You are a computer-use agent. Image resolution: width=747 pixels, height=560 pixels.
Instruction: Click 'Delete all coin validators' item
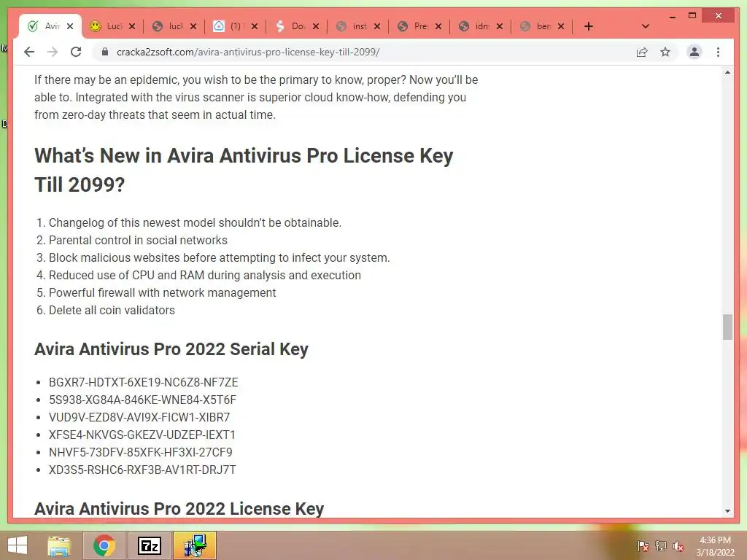pos(112,311)
